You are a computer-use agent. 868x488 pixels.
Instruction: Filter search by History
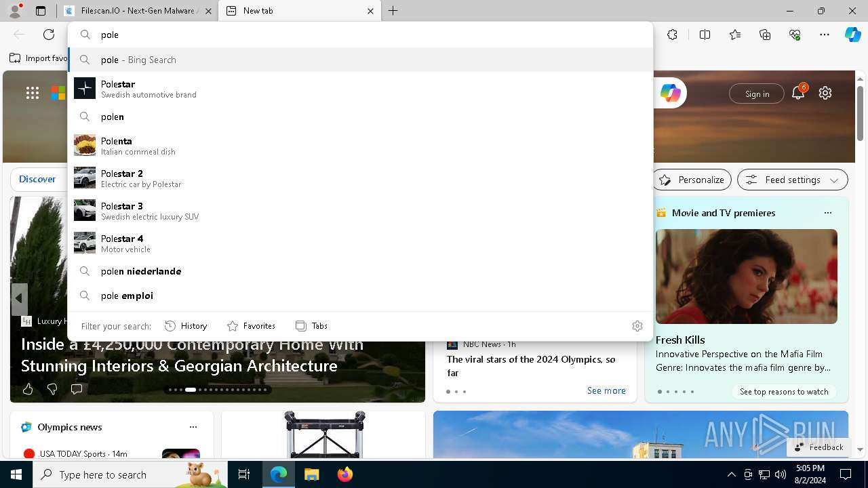(x=186, y=326)
